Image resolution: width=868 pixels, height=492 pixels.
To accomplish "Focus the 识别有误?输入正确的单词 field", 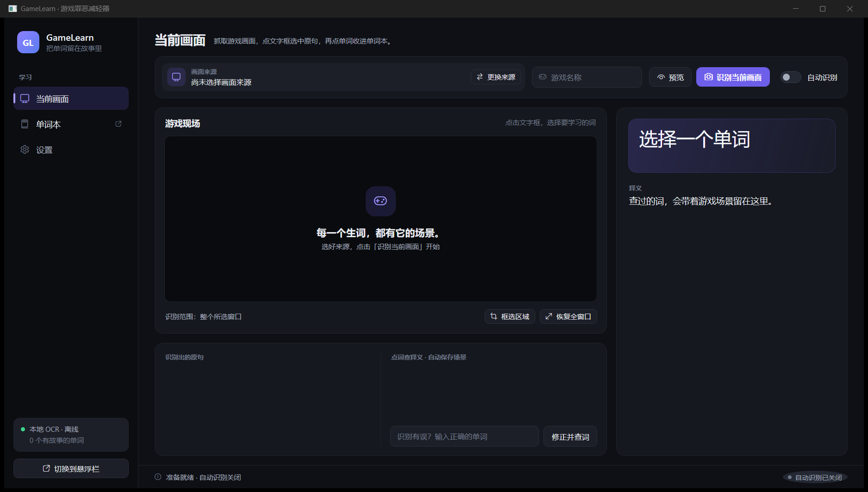I will 464,436.
